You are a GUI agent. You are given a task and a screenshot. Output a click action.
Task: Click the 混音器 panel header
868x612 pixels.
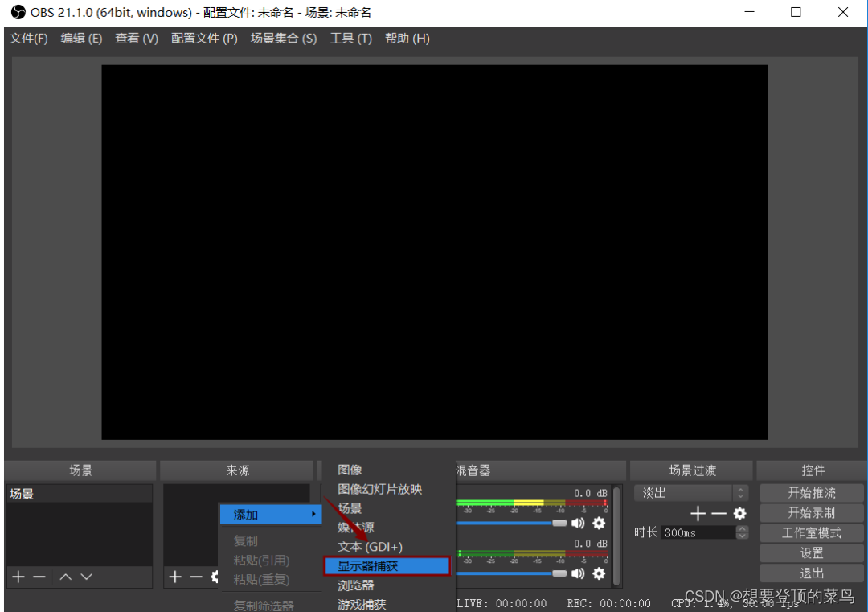click(x=540, y=470)
